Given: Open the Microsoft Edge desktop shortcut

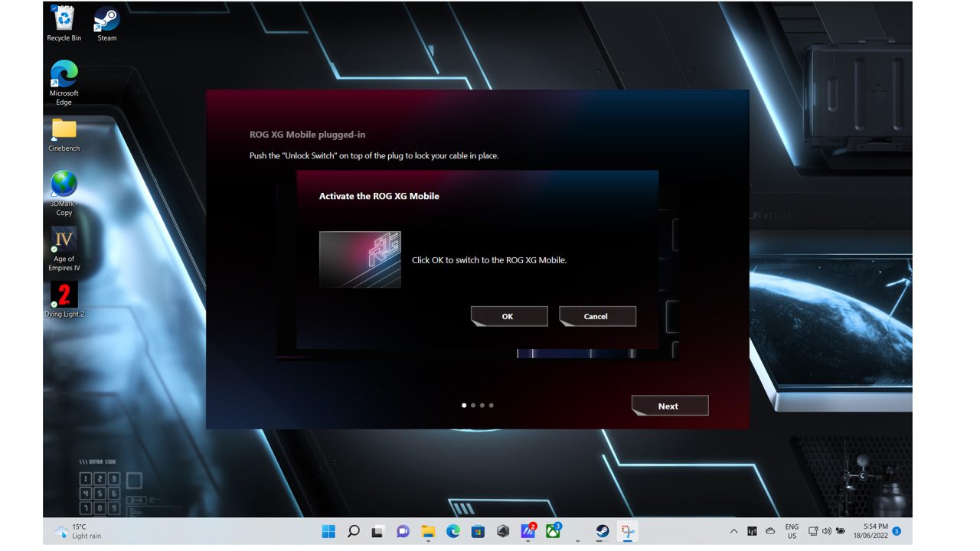Looking at the screenshot, I should pyautogui.click(x=64, y=83).
